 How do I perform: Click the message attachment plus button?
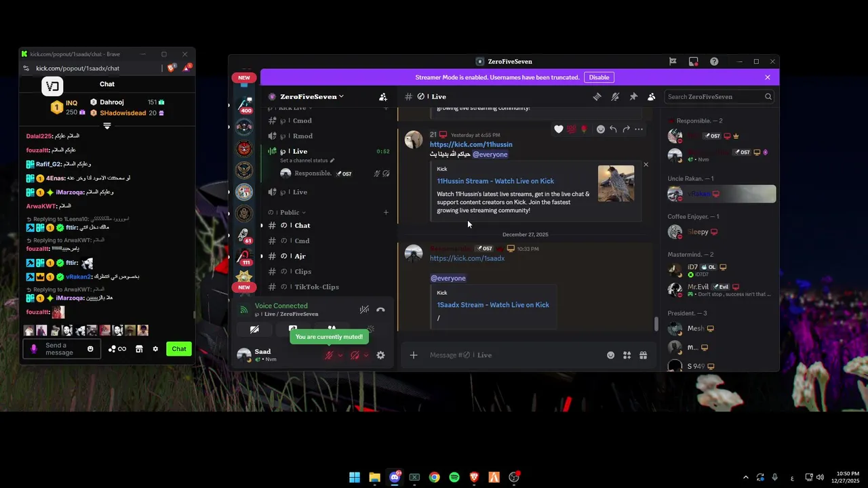coord(414,355)
